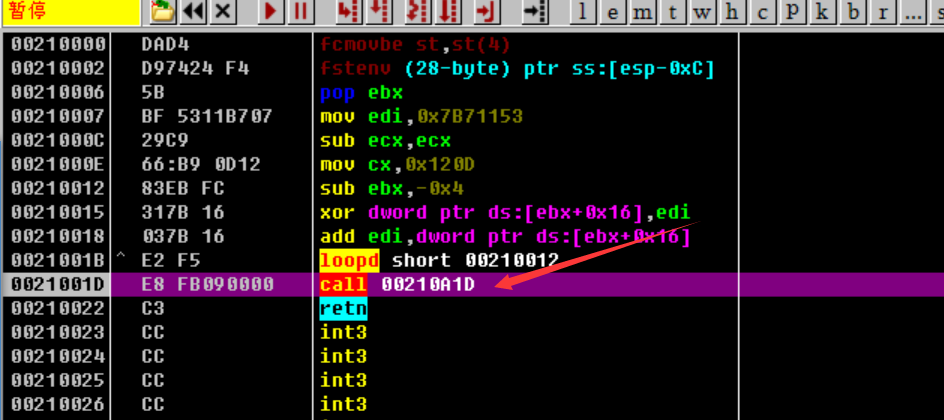The height and width of the screenshot is (420, 944).
Task: Click the add edi,dword ptr instruction
Action: pos(505,236)
